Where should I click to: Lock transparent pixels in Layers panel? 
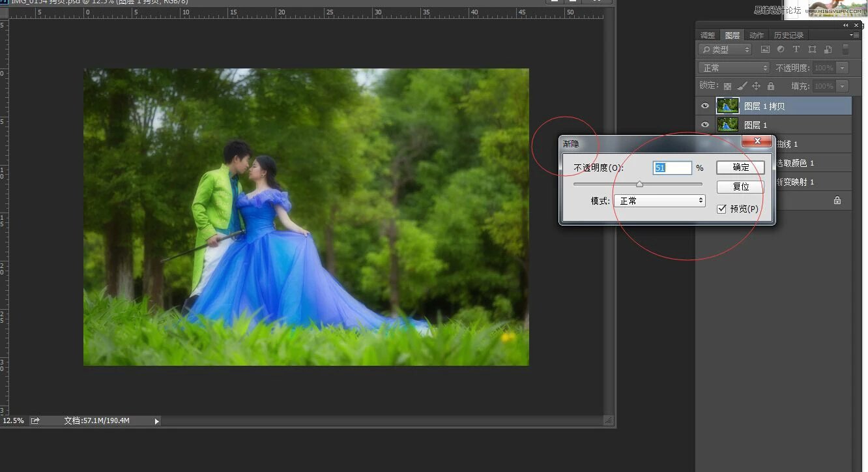coord(727,86)
